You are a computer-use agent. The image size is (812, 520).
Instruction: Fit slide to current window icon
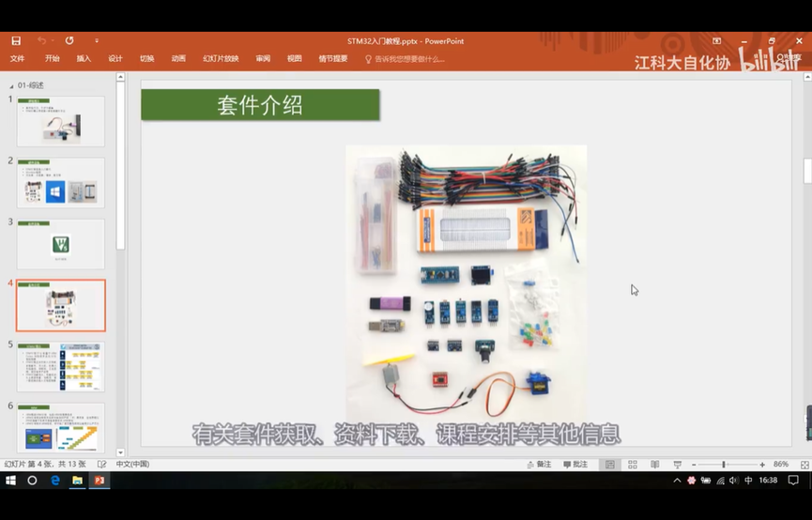click(x=804, y=465)
